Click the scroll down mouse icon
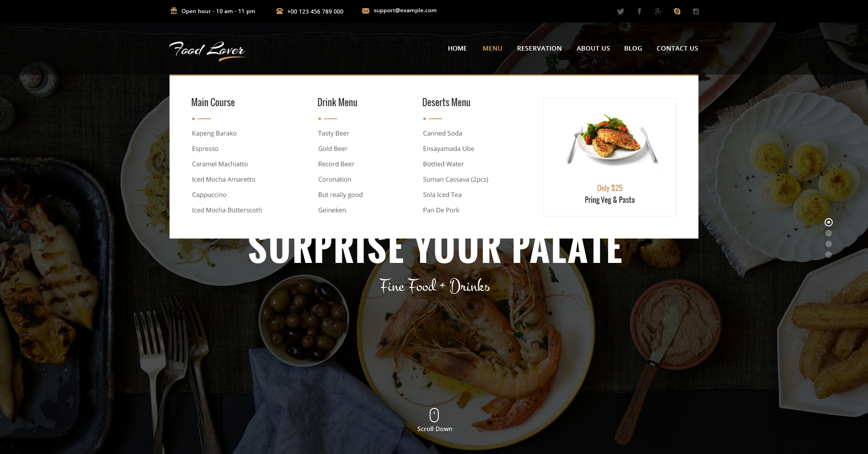 434,415
